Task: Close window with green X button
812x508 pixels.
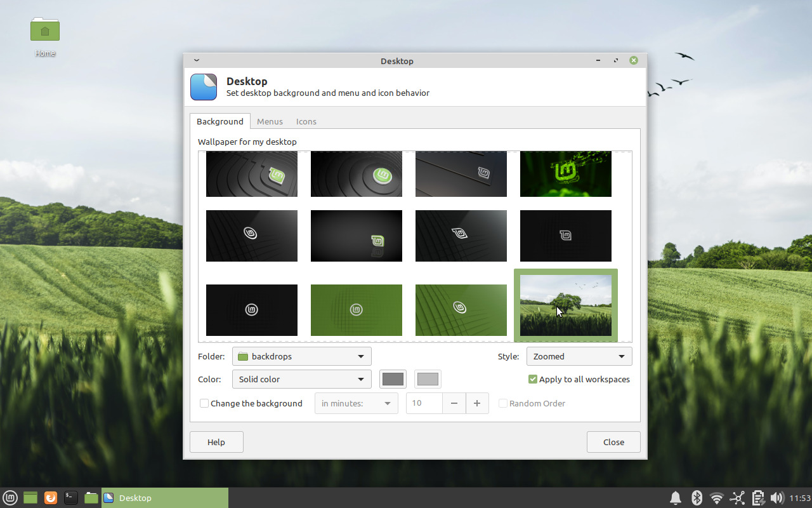Action: [x=634, y=60]
